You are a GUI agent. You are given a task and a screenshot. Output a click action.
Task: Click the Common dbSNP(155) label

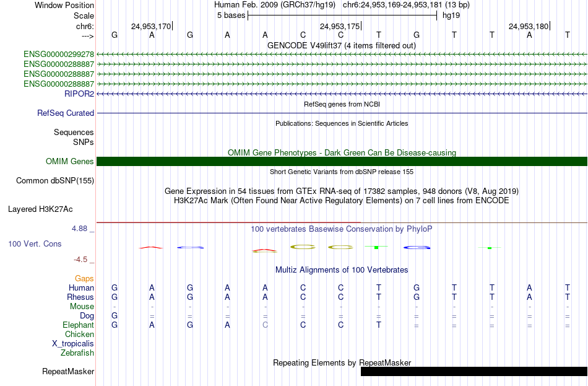coord(55,181)
